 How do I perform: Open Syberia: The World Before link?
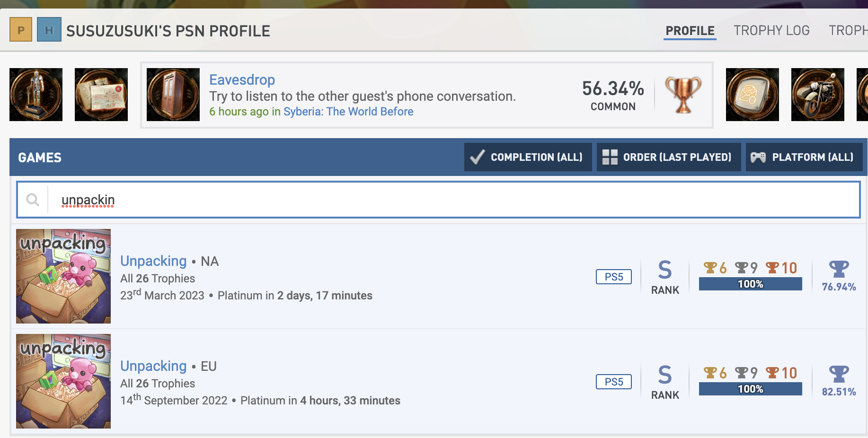348,112
